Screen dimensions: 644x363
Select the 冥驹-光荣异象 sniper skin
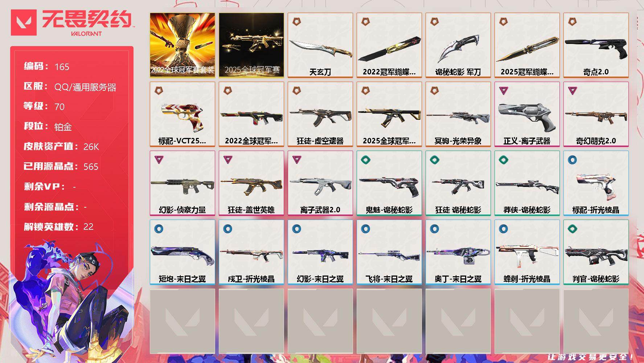click(x=458, y=114)
